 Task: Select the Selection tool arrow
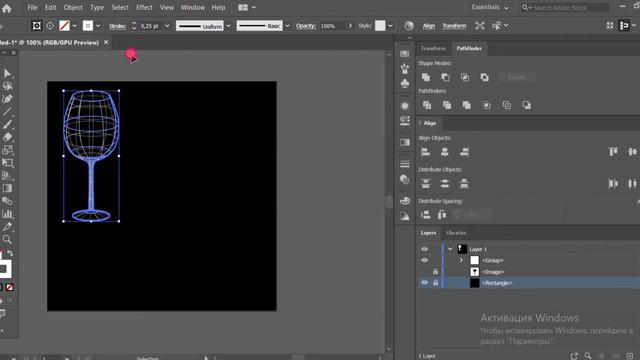(x=7, y=73)
